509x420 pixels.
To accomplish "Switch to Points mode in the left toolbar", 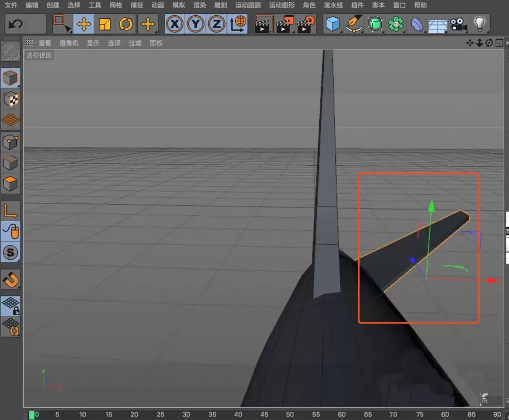I will click(11, 142).
